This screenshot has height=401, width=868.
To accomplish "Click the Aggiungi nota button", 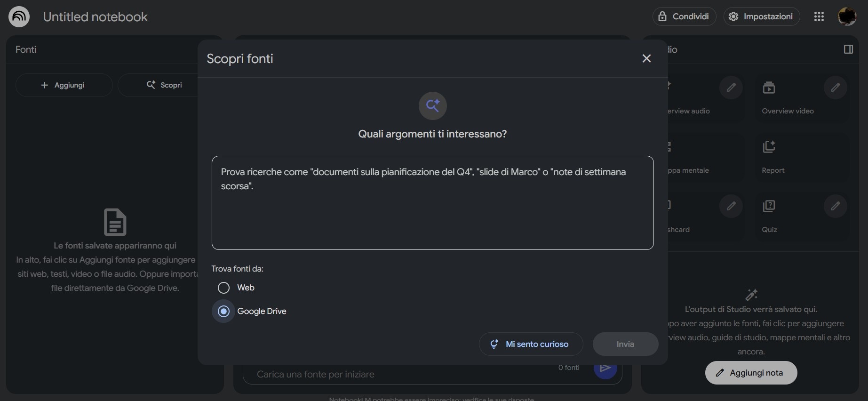I will (751, 373).
